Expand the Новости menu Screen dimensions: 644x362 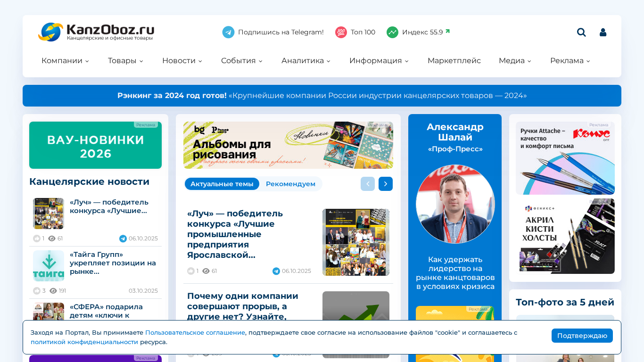(x=182, y=60)
